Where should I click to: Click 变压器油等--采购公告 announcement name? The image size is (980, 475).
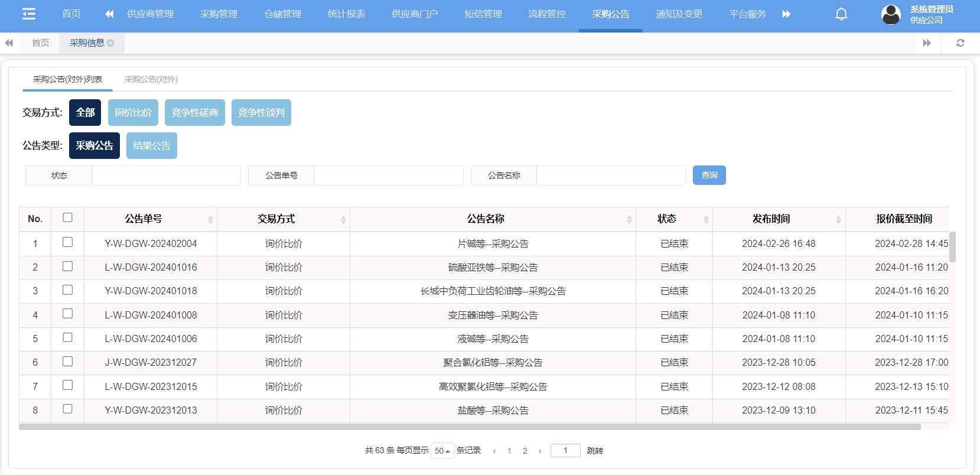[493, 315]
